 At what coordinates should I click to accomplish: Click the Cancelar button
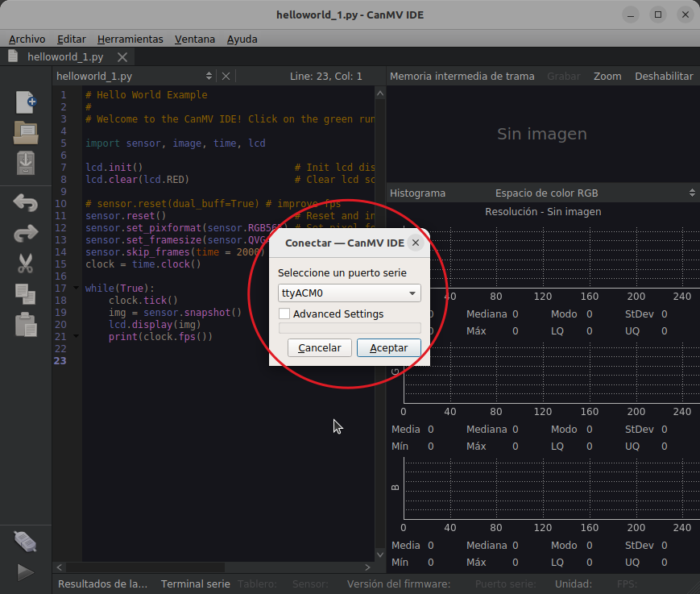(320, 347)
